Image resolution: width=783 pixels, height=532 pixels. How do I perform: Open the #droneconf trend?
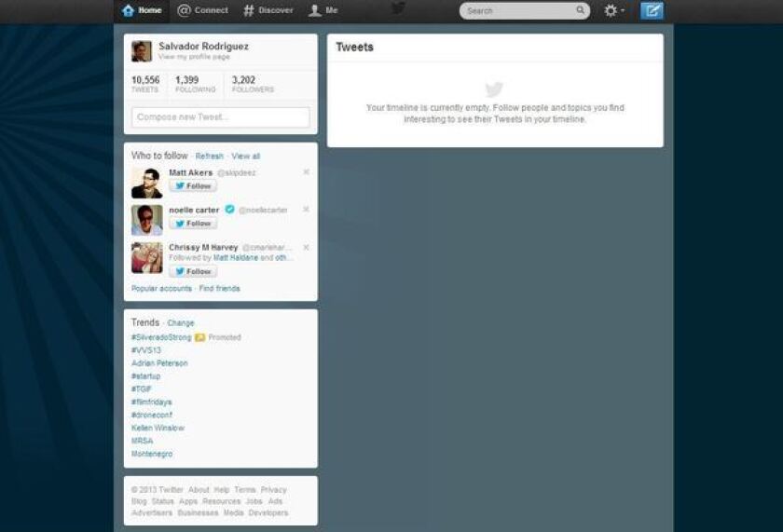tap(152, 416)
